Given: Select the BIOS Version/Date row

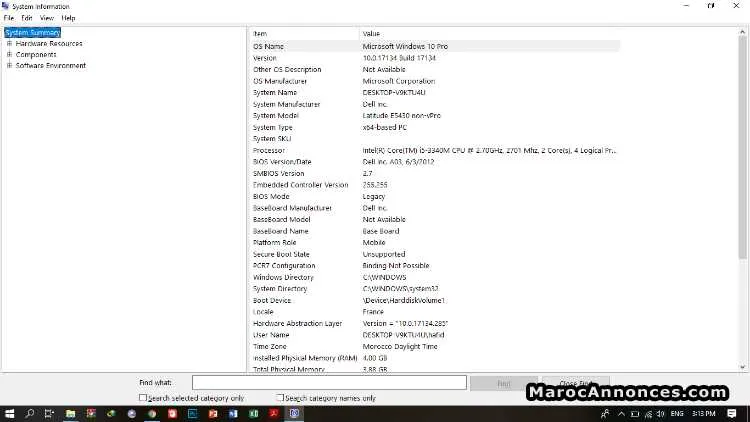Looking at the screenshot, I should point(435,162).
